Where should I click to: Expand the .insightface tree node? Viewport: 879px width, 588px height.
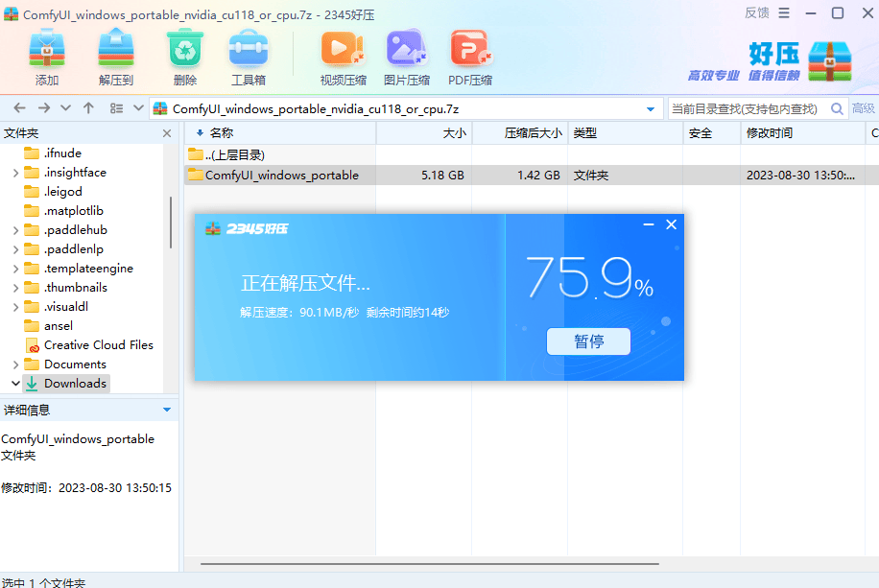[15, 173]
